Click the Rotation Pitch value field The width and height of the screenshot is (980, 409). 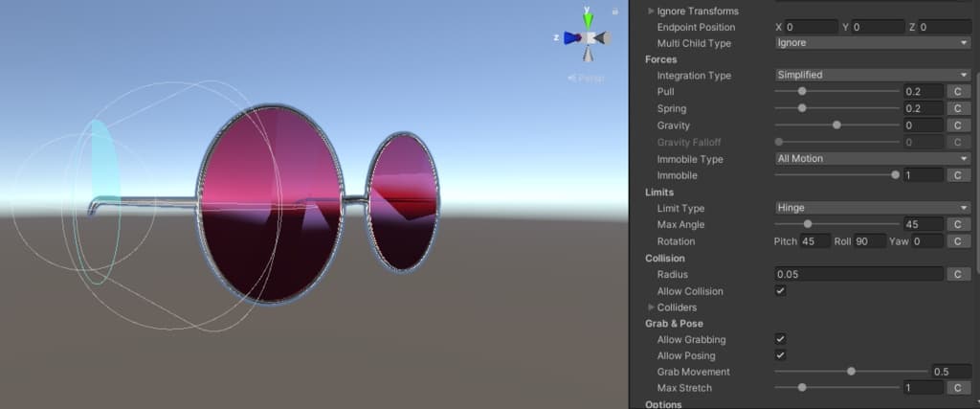tap(814, 241)
